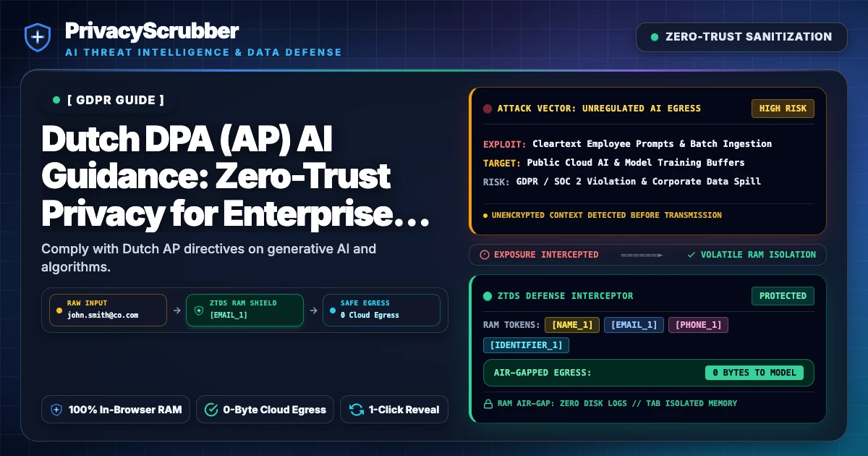Image resolution: width=868 pixels, height=456 pixels.
Task: Click the Zero-Trust Sanitization badge
Action: [x=741, y=37]
